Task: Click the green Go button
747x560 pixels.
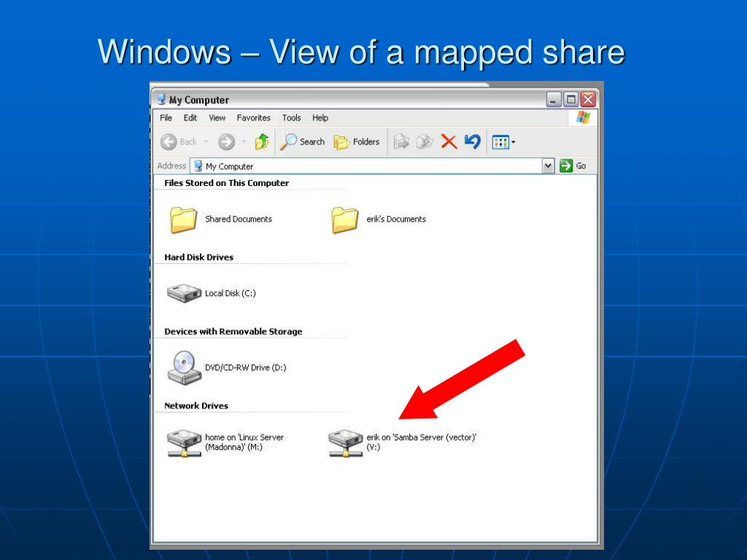Action: [x=573, y=166]
